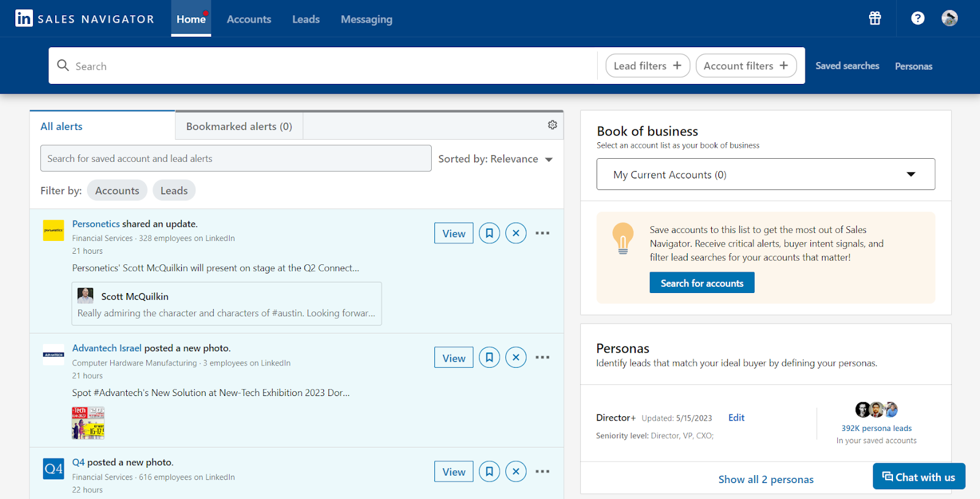Expand the My Current Accounts dropdown
This screenshot has height=499, width=980.
tap(766, 175)
